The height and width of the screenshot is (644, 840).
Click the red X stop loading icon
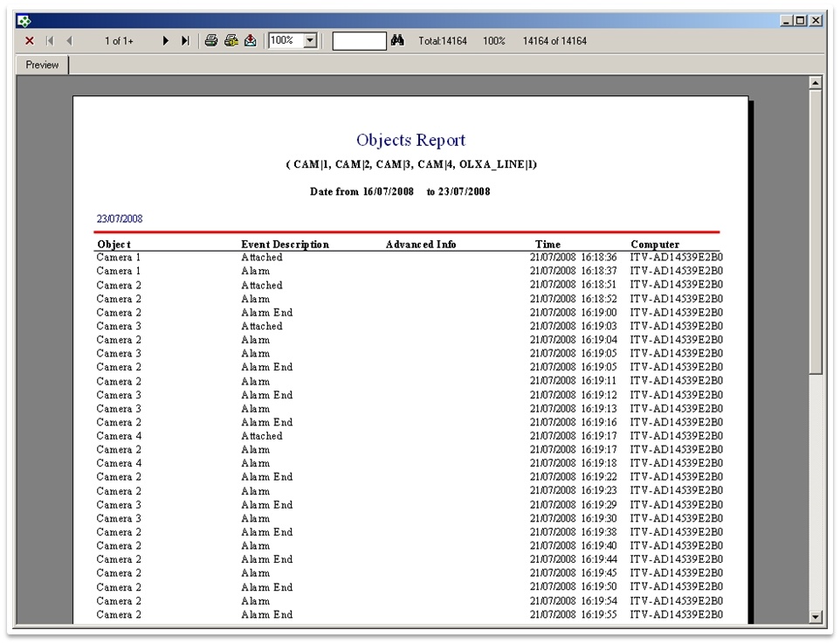click(x=30, y=41)
